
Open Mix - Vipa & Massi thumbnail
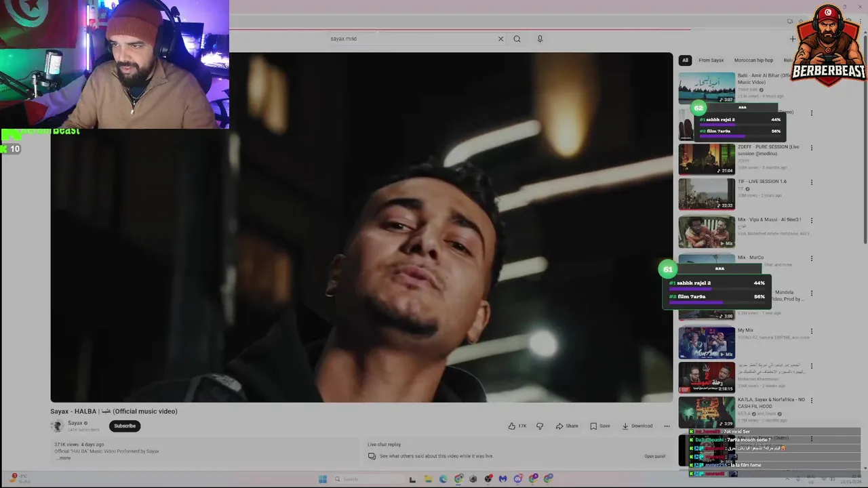(x=707, y=232)
